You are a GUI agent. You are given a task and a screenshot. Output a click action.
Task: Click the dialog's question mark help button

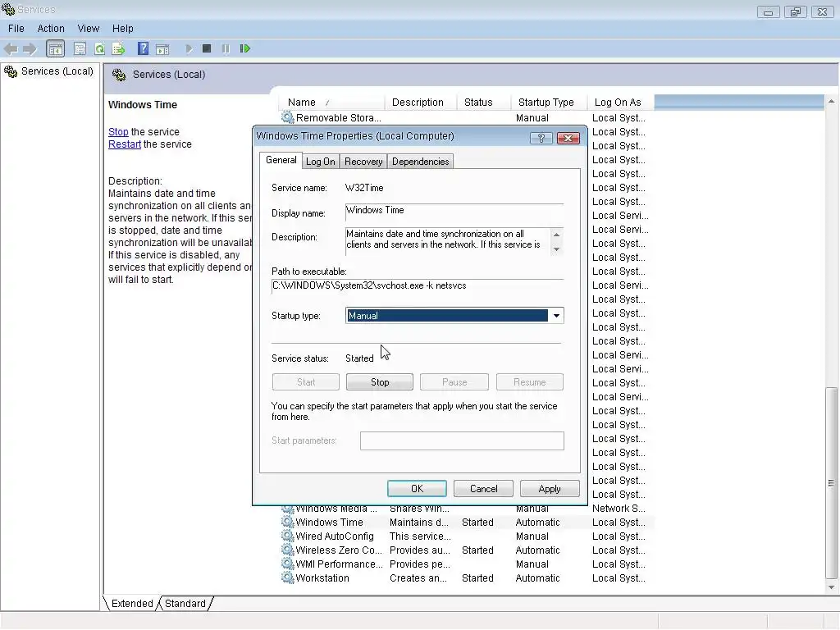[541, 138]
